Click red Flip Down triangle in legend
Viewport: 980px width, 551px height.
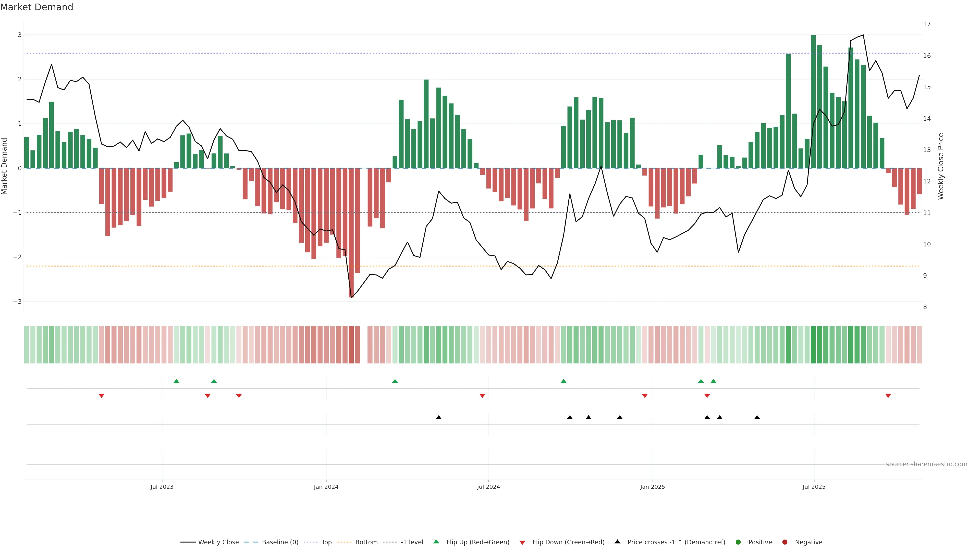click(x=522, y=543)
